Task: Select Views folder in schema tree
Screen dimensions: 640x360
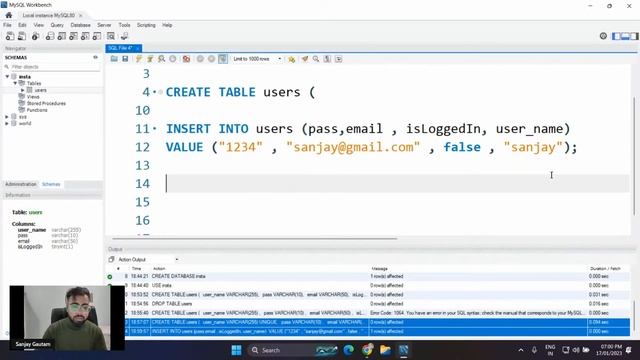Action: [x=33, y=97]
